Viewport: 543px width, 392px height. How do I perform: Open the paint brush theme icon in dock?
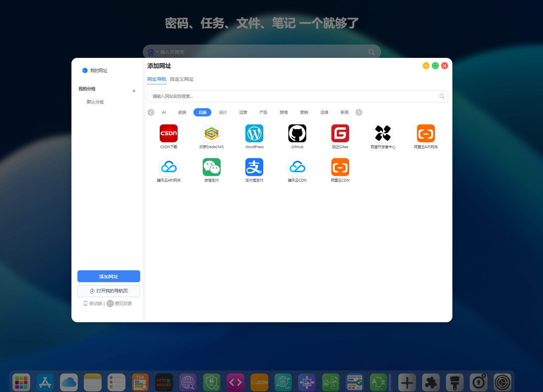[x=455, y=382]
